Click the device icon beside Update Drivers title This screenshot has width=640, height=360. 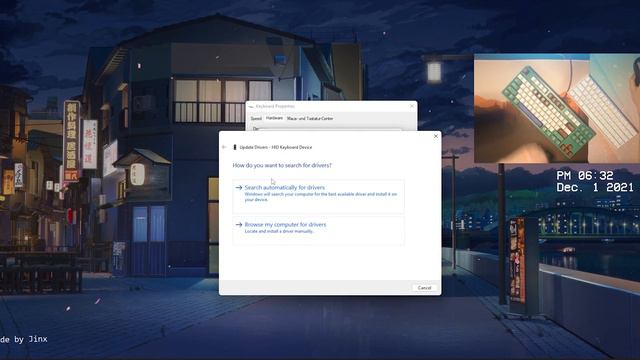[x=235, y=147]
